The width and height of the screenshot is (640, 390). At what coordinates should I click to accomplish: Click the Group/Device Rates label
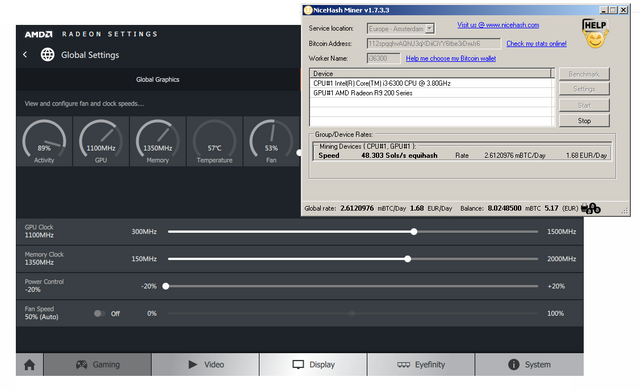click(x=344, y=134)
